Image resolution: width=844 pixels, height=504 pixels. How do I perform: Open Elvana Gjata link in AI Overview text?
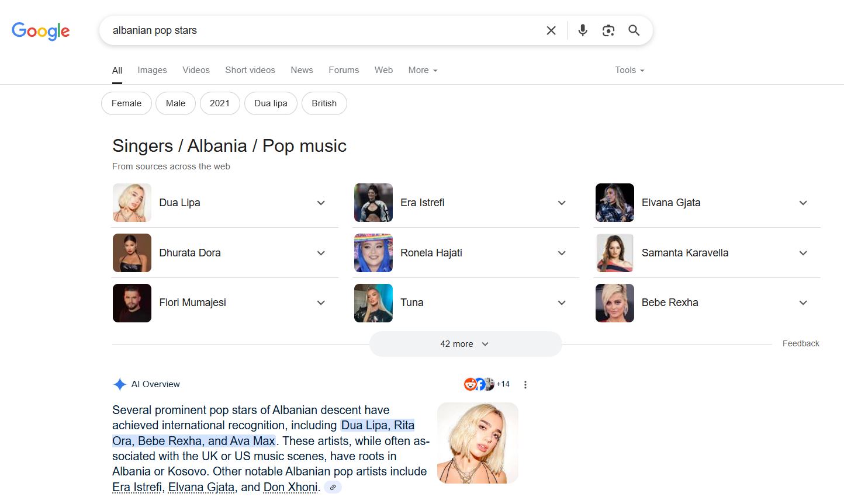tap(201, 487)
